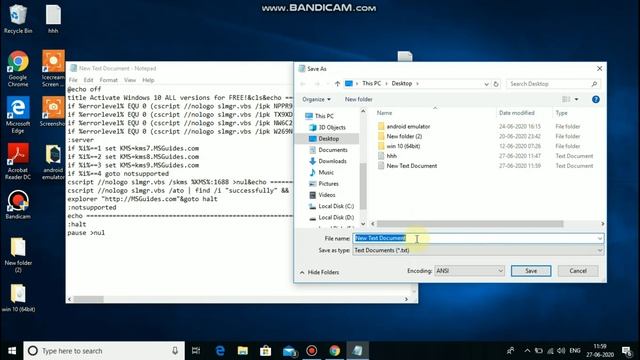The image size is (640, 360).
Task: Open Save As help icon
Action: pos(596,99)
